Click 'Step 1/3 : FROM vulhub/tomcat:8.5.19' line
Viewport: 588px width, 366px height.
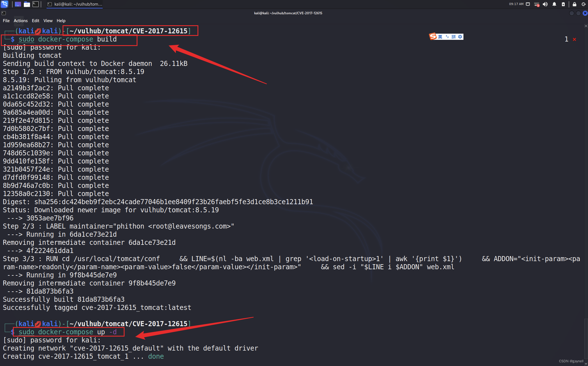[x=73, y=72]
